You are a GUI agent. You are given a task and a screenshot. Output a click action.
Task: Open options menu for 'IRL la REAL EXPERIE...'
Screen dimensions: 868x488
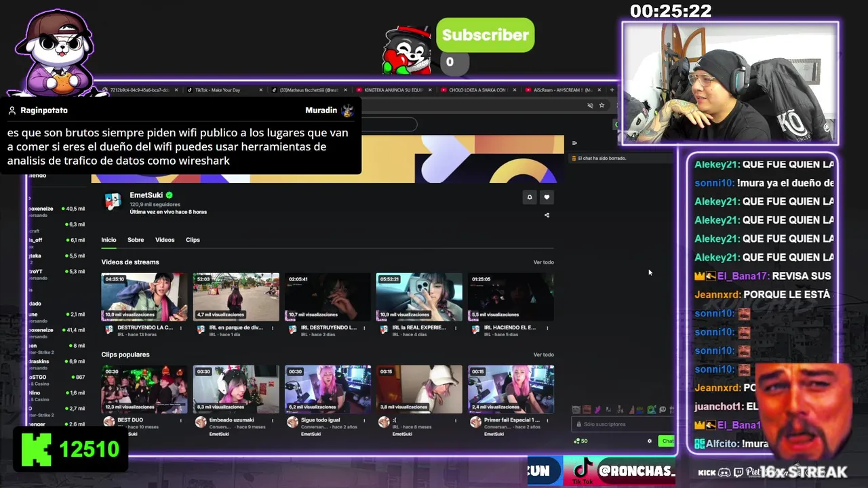456,328
